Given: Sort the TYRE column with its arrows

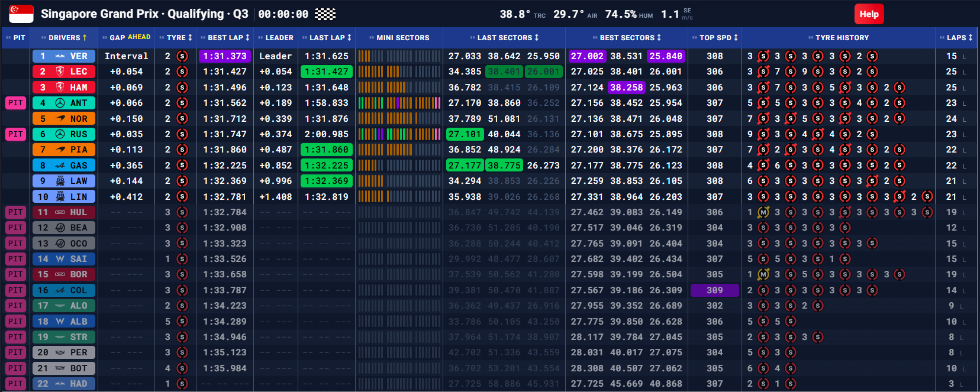Looking at the screenshot, I should 190,38.
